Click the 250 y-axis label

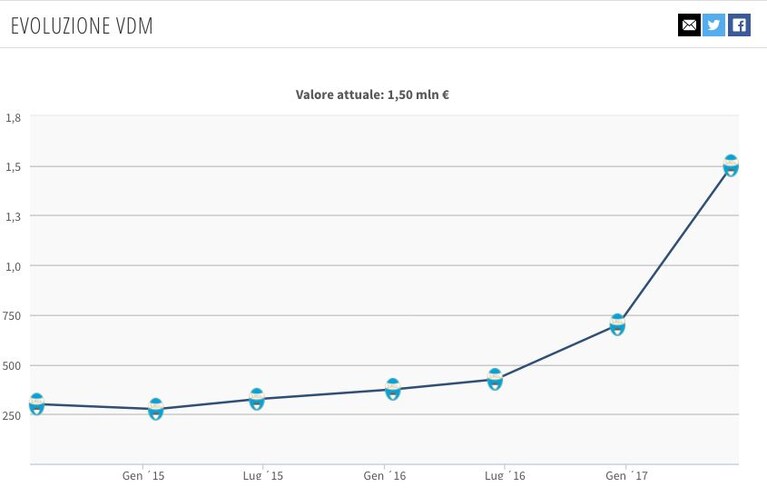(12, 416)
